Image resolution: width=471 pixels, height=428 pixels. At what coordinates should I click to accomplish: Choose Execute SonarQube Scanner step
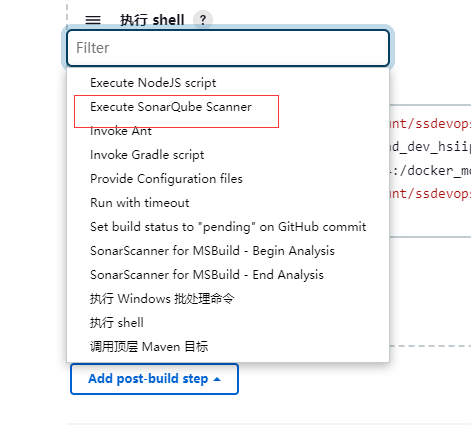228,107
